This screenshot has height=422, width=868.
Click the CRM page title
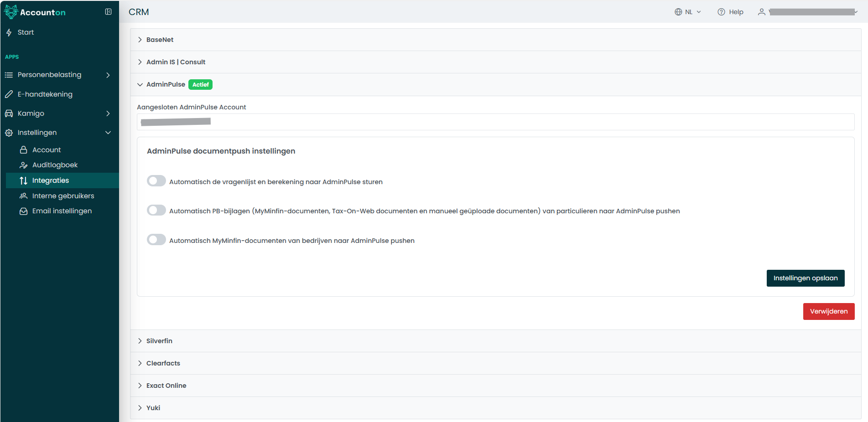click(139, 12)
